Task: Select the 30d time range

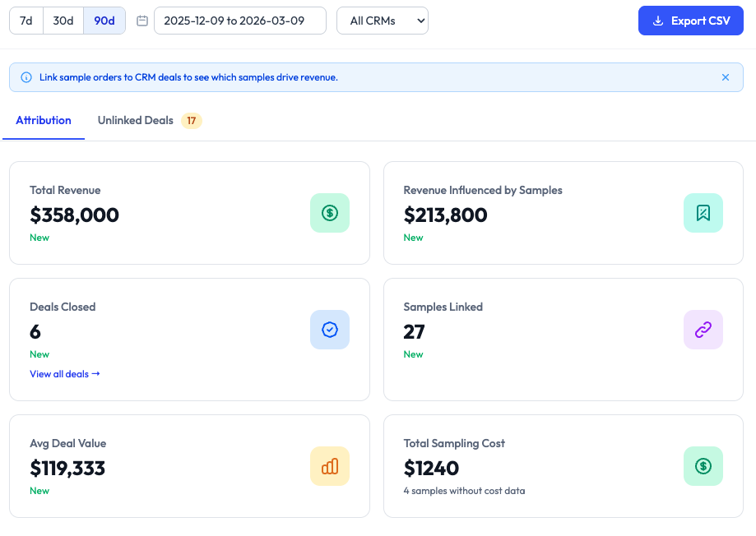Action: click(x=63, y=20)
